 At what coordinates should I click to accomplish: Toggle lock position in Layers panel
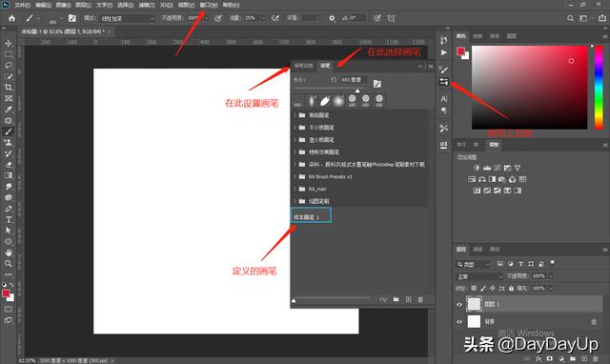[492, 288]
